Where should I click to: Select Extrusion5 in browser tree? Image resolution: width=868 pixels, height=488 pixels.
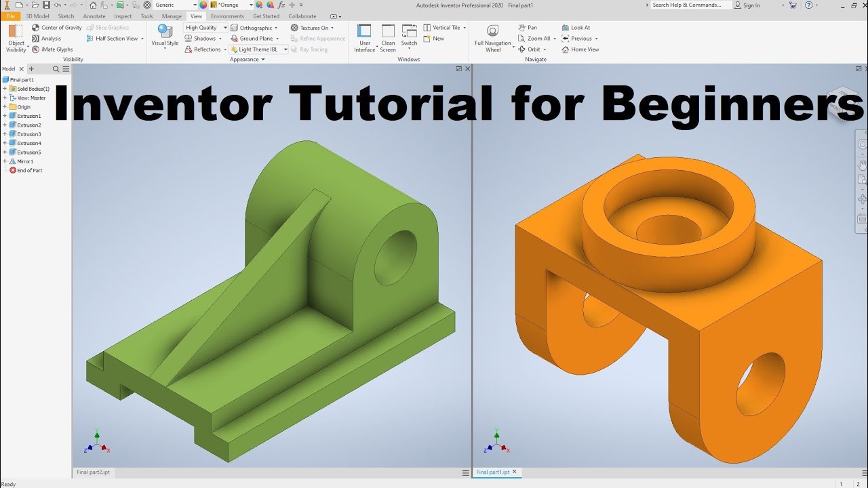25,152
